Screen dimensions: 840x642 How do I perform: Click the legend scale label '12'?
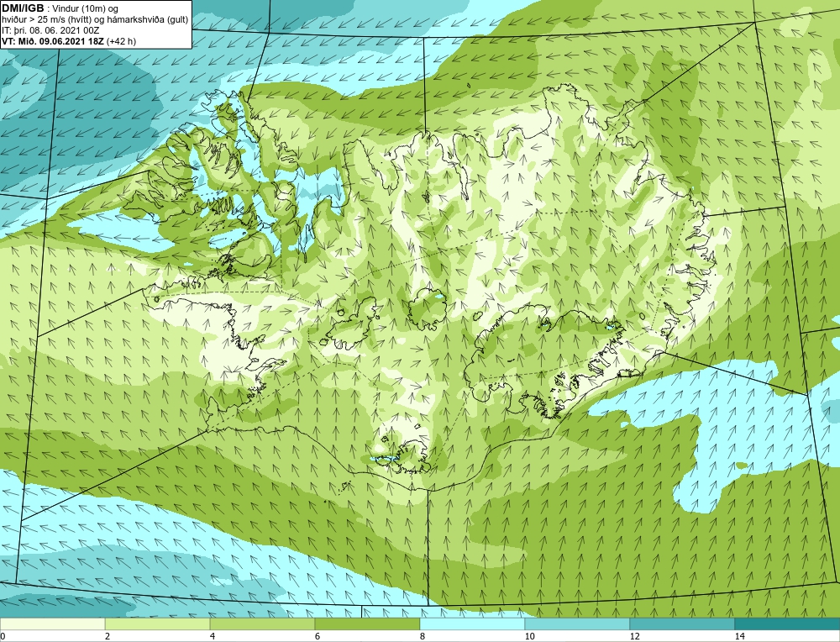(x=635, y=636)
